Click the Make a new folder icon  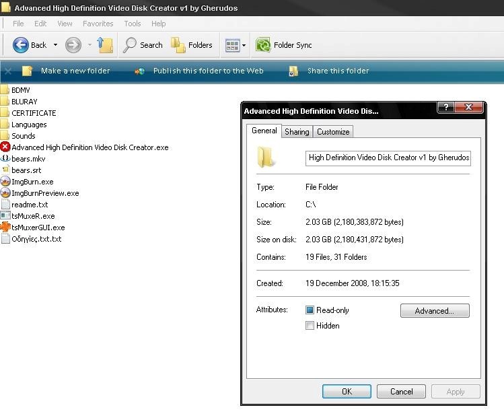point(28,71)
